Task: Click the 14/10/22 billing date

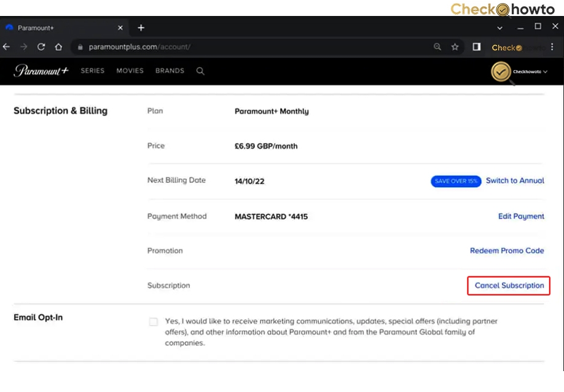Action: [249, 181]
